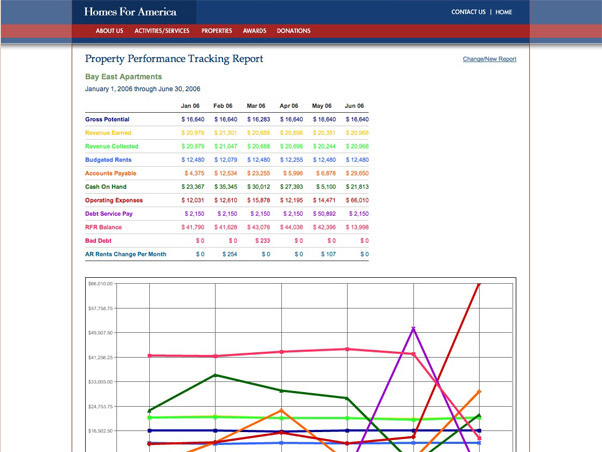
Task: Click Debt Service Pay May 06 value $ 50,892
Action: click(x=324, y=214)
